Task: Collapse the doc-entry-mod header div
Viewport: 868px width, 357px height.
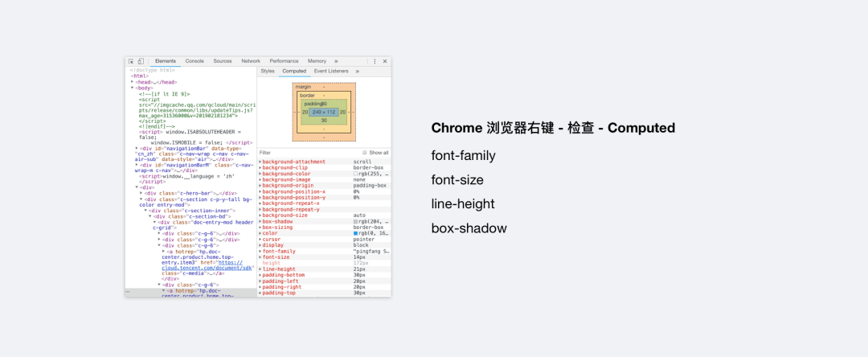Action: click(x=154, y=222)
